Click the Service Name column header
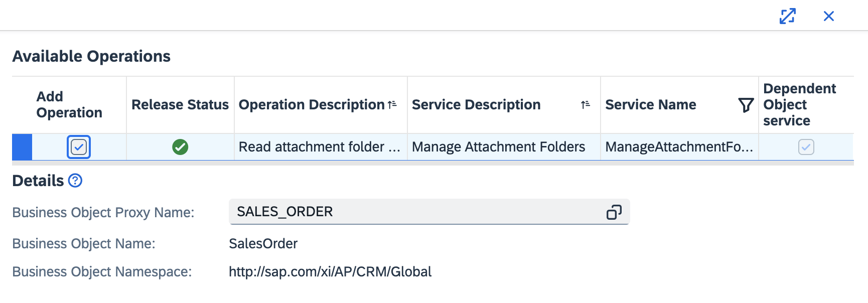The height and width of the screenshot is (303, 868). tap(650, 105)
